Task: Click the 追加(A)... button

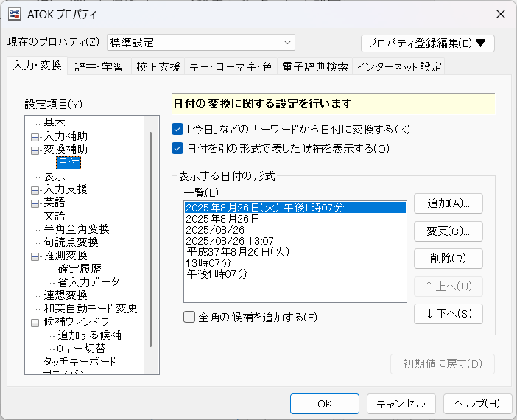Action: [449, 203]
